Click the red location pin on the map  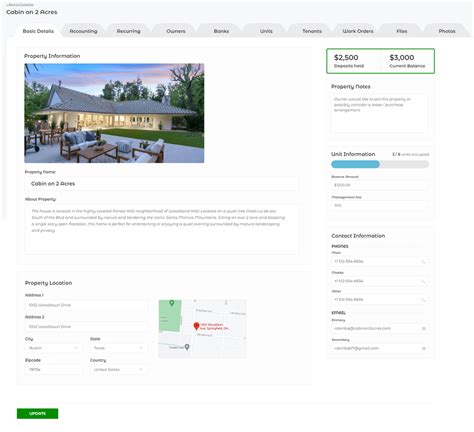[x=196, y=326]
